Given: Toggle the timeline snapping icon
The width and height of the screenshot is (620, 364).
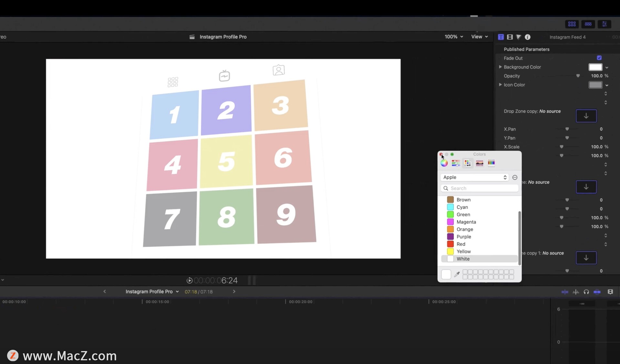Looking at the screenshot, I should [597, 292].
